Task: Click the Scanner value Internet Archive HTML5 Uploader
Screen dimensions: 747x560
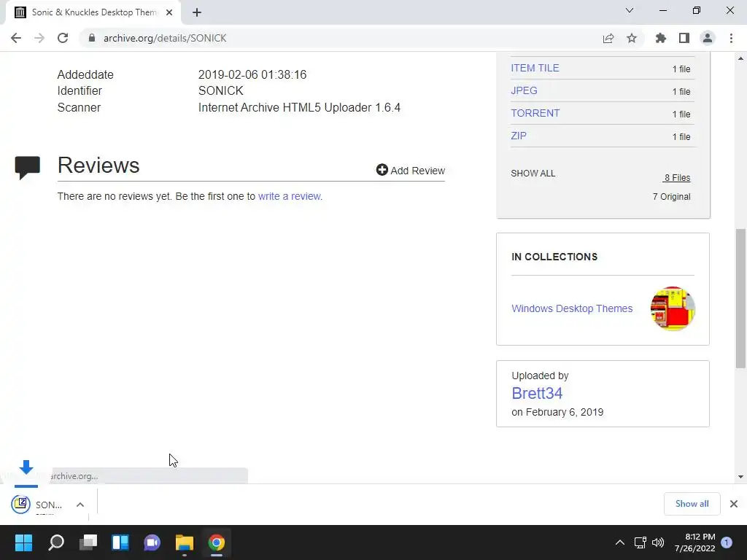Action: click(x=299, y=108)
